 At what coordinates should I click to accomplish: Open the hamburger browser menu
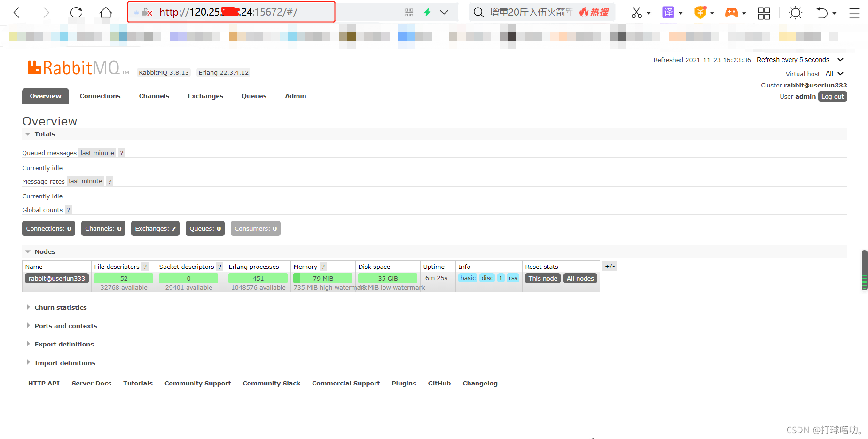(x=854, y=13)
